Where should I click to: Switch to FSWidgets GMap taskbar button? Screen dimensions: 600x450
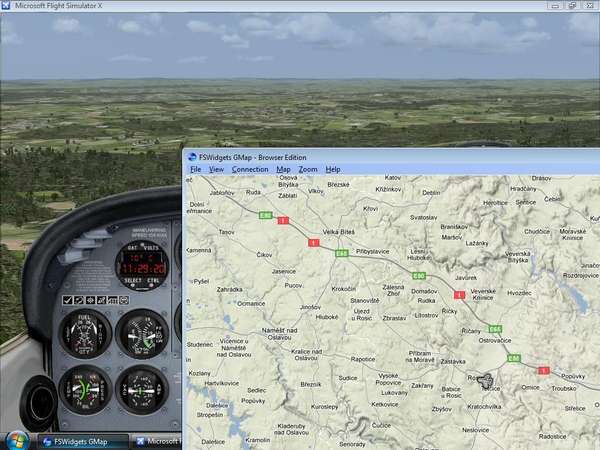click(x=82, y=440)
